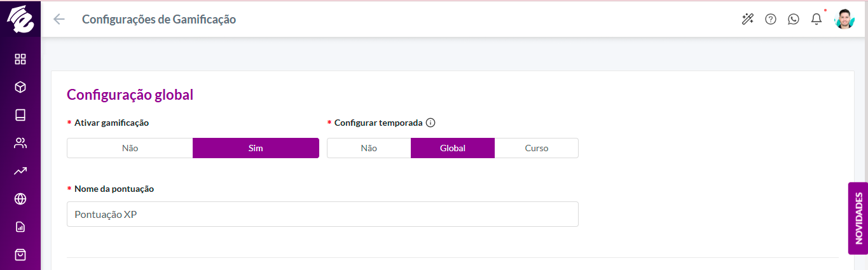Select Curso for Configurar temporada
Screen dimensions: 868x270
(537, 148)
